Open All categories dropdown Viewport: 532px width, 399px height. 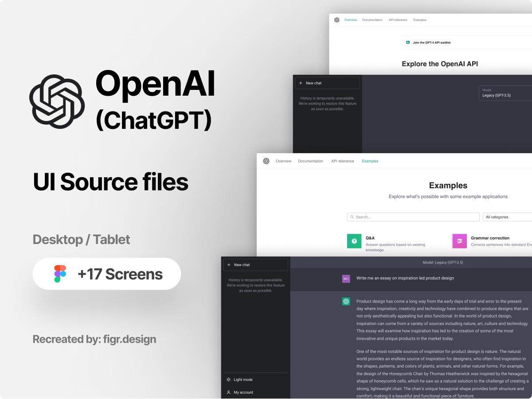(x=507, y=217)
